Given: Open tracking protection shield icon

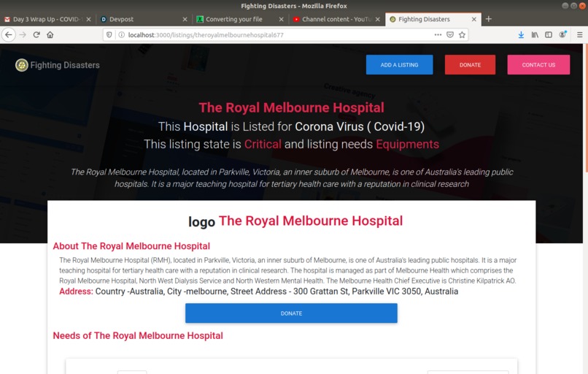Looking at the screenshot, I should [109, 35].
